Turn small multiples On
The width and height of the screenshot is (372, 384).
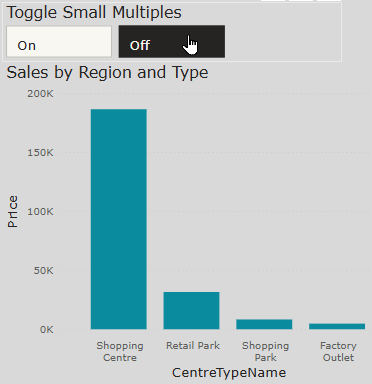(x=59, y=42)
